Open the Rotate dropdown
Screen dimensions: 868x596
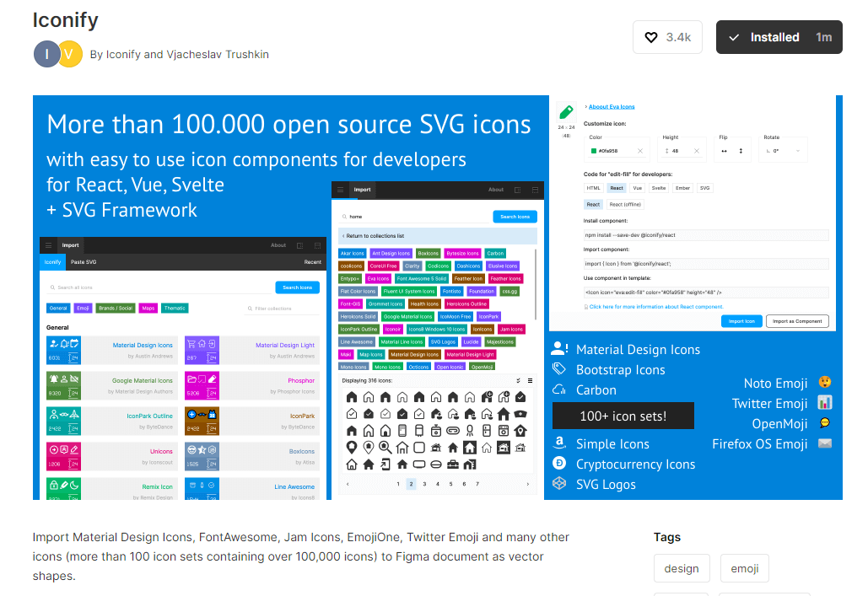coord(784,151)
